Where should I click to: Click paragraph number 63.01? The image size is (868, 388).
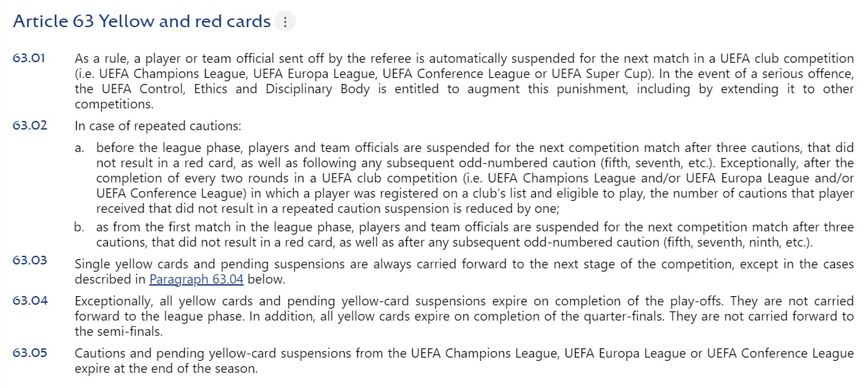pyautogui.click(x=29, y=58)
